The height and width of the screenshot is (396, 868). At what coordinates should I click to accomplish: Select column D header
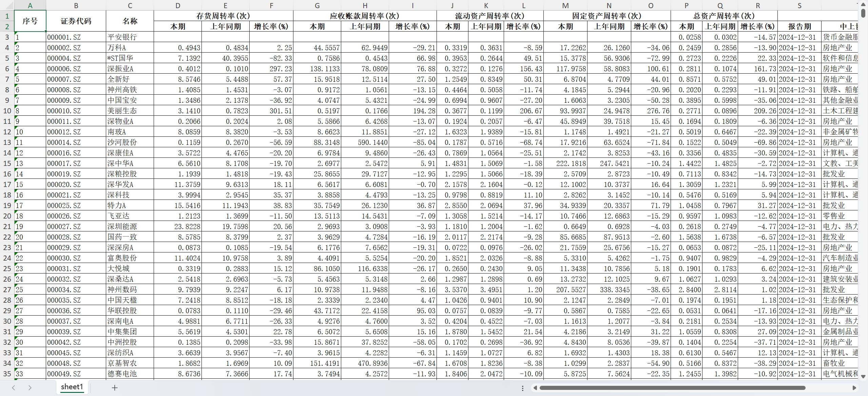click(178, 5)
